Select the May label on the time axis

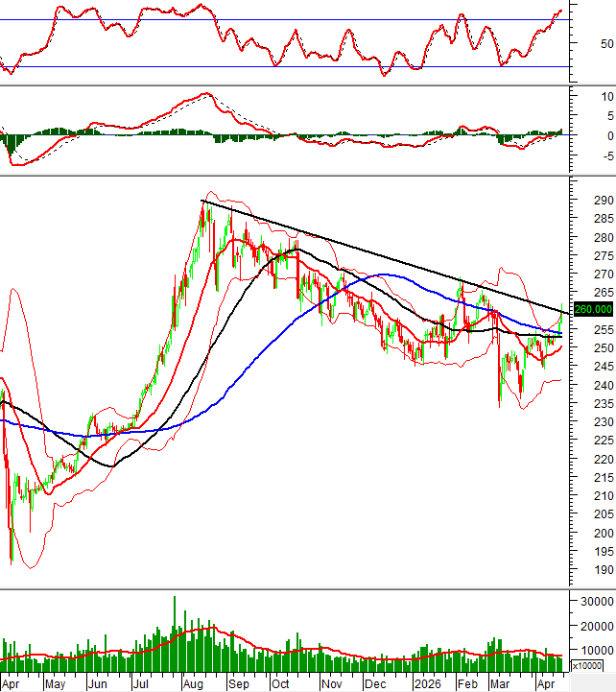pyautogui.click(x=55, y=683)
